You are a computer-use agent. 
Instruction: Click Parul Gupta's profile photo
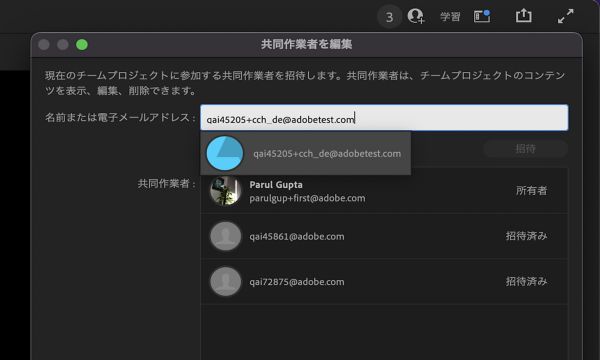[225, 191]
